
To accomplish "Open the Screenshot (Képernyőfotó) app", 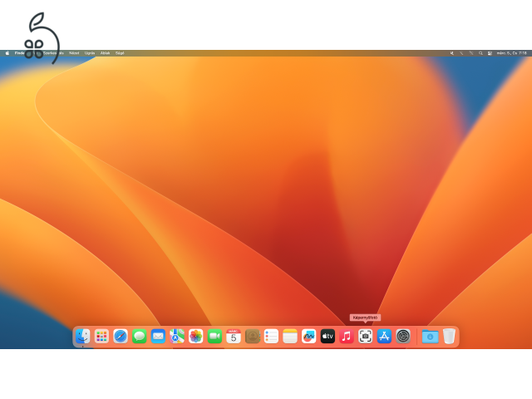I will (x=366, y=336).
